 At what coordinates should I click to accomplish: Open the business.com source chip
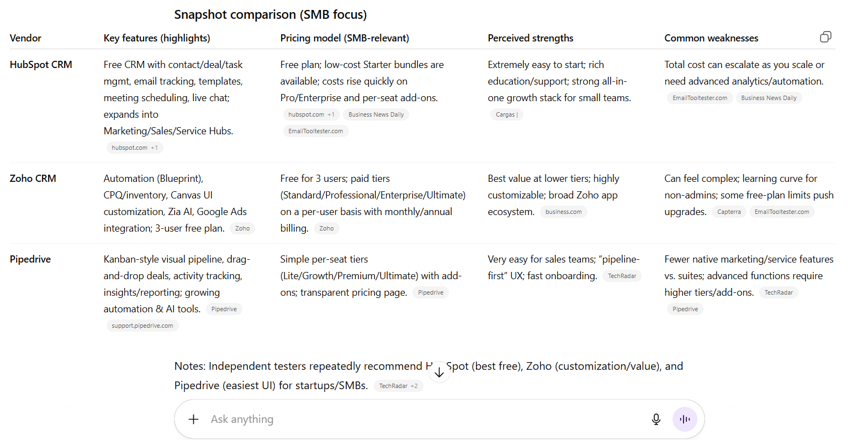(563, 212)
